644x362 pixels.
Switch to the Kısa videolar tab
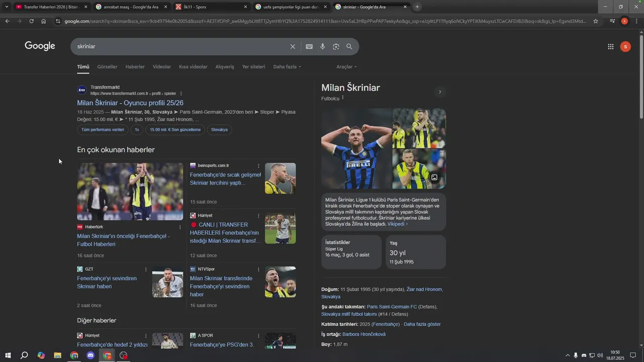pyautogui.click(x=193, y=67)
